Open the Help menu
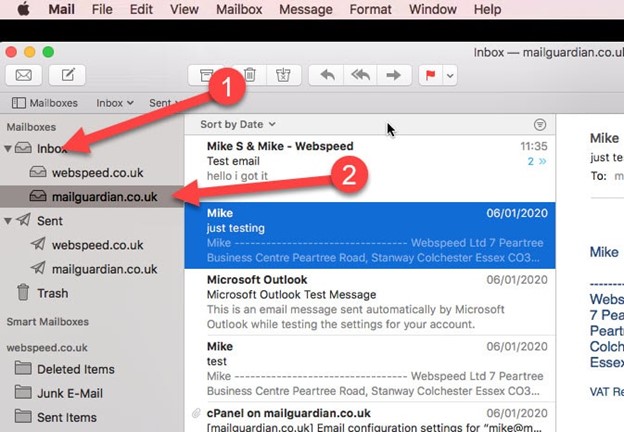The image size is (624, 432). 488,9
